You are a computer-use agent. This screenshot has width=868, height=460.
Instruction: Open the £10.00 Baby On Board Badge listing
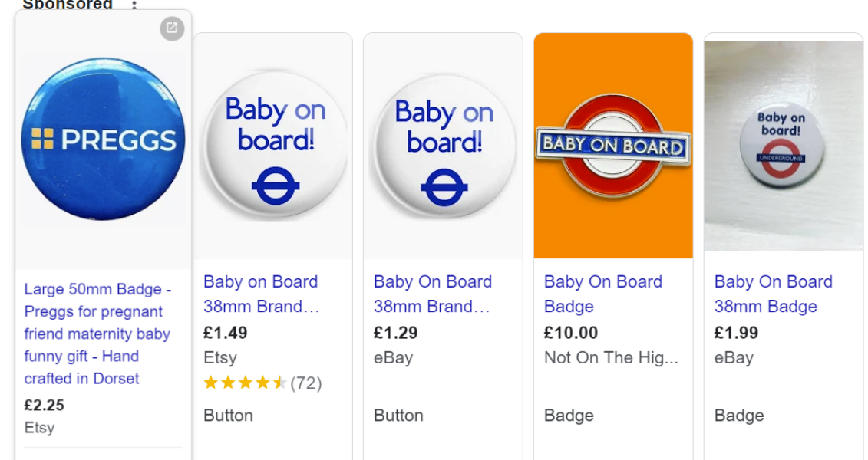pyautogui.click(x=602, y=294)
